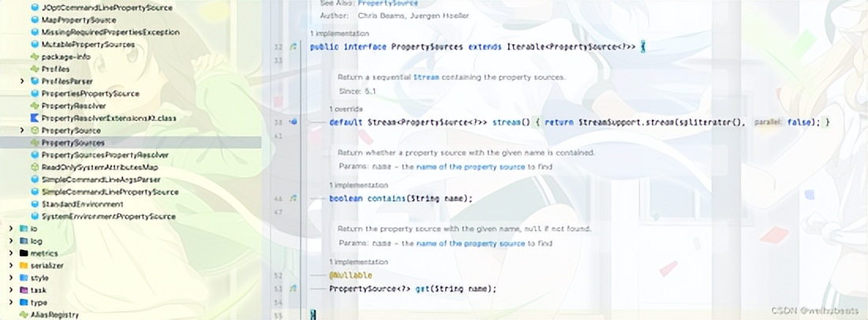Click the log package folder icon
This screenshot has height=320, width=868.
tap(23, 241)
